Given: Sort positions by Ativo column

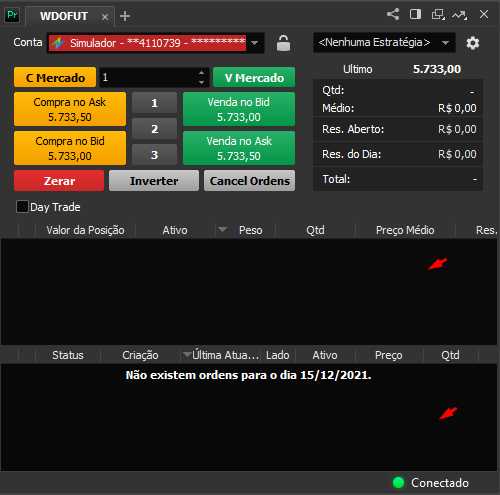Looking at the screenshot, I should point(175,230).
